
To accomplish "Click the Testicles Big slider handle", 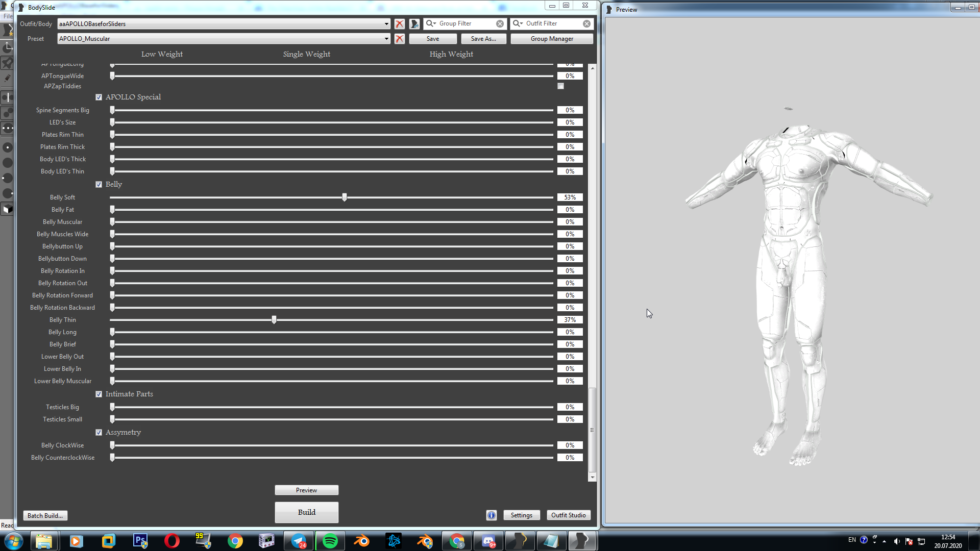I will pyautogui.click(x=112, y=407).
